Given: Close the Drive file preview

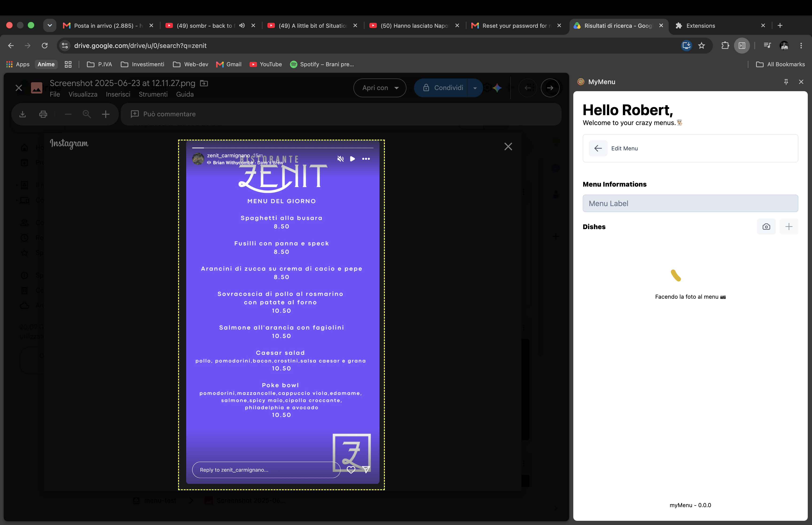Looking at the screenshot, I should click(x=19, y=88).
